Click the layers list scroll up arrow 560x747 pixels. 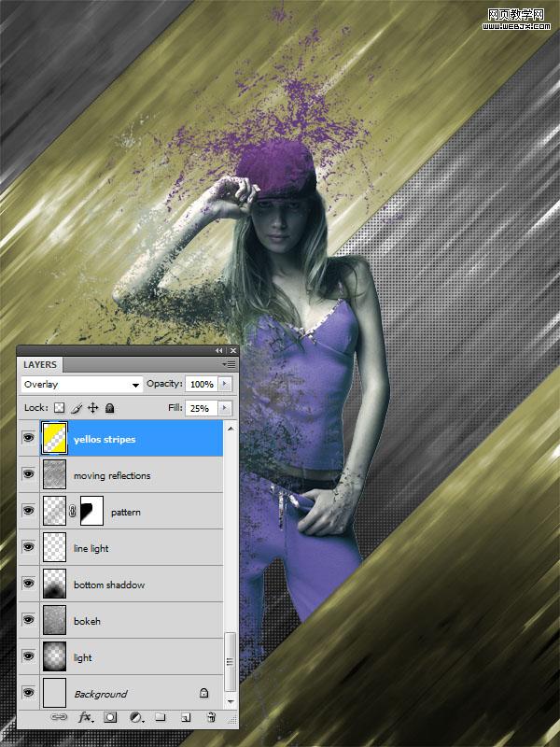pyautogui.click(x=231, y=429)
